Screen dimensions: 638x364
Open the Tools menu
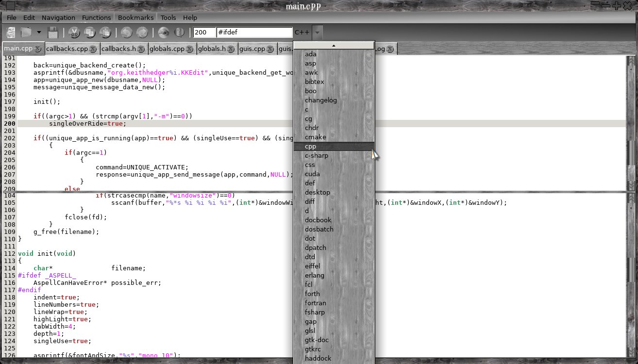pyautogui.click(x=168, y=17)
